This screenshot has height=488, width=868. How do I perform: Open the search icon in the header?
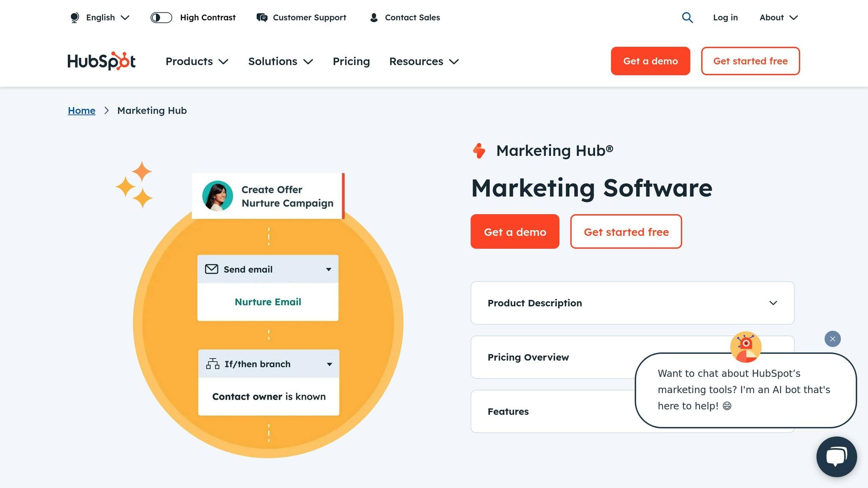click(x=687, y=17)
